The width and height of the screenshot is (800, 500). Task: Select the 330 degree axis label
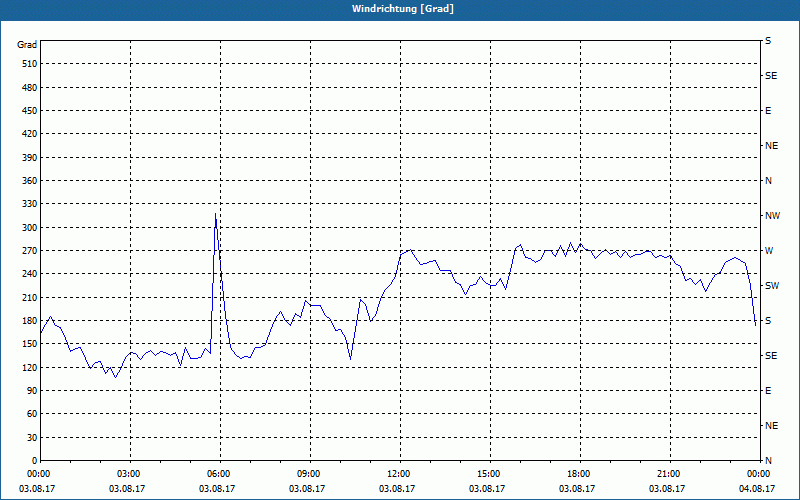29,204
